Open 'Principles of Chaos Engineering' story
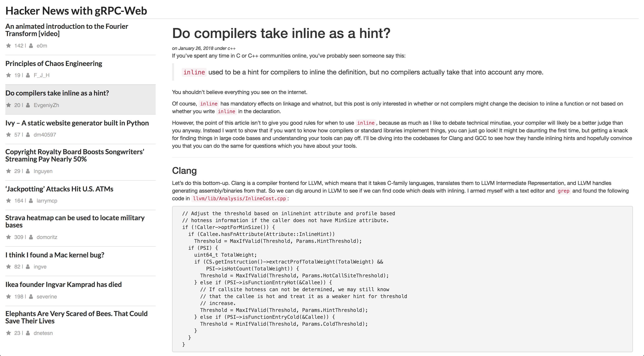The width and height of the screenshot is (644, 356). (x=54, y=63)
